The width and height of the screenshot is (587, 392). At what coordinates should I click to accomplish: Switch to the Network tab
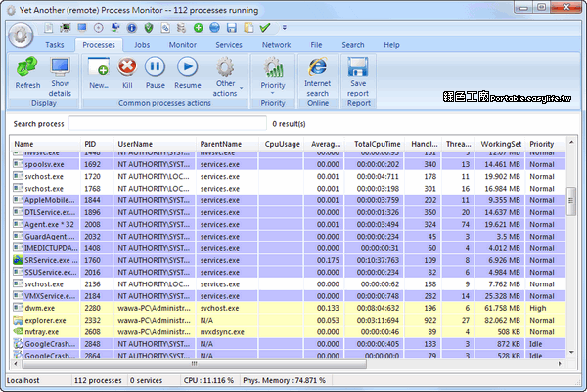click(276, 45)
